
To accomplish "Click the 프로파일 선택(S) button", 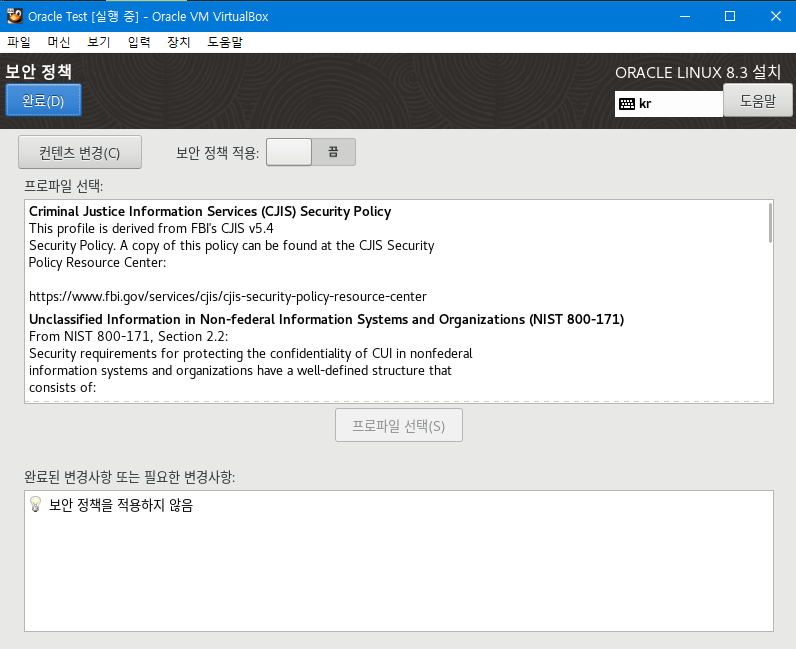I will tap(399, 425).
